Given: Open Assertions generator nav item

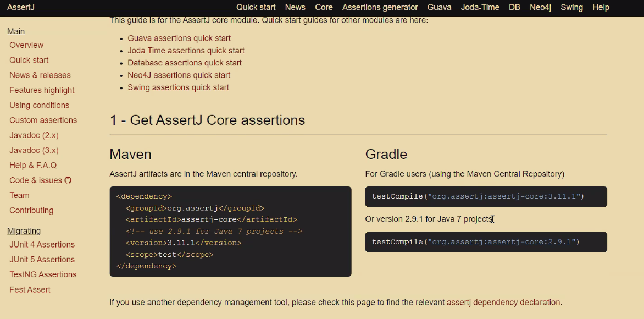Looking at the screenshot, I should 380,7.
